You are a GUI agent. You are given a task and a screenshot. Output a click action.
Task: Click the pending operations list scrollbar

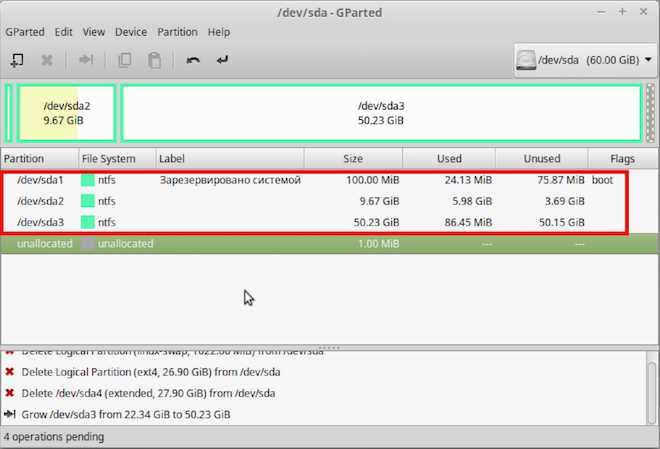tap(652, 392)
